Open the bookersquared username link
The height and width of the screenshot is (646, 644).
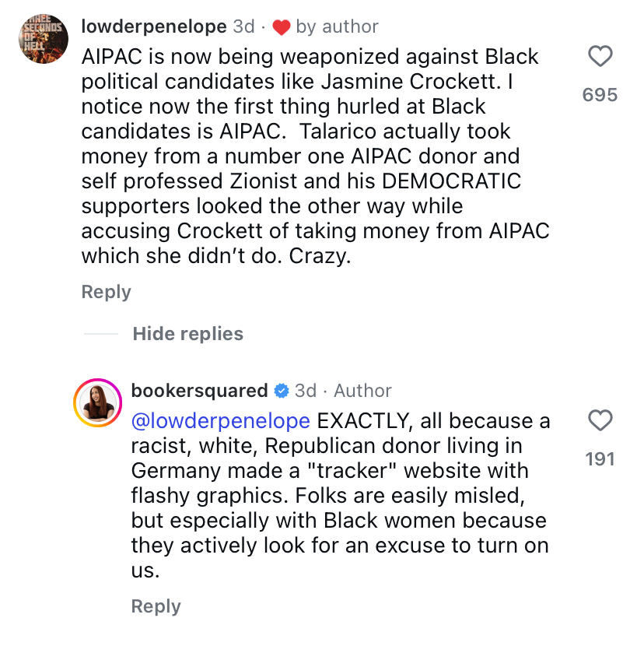pyautogui.click(x=199, y=391)
